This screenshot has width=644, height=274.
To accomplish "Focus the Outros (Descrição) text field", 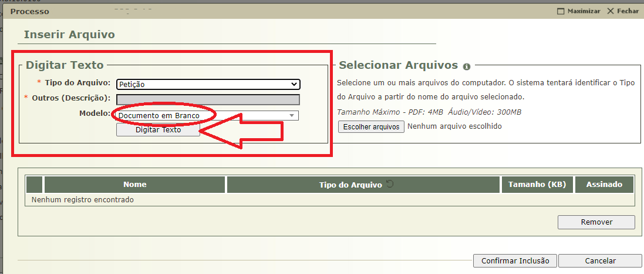I will pos(208,99).
